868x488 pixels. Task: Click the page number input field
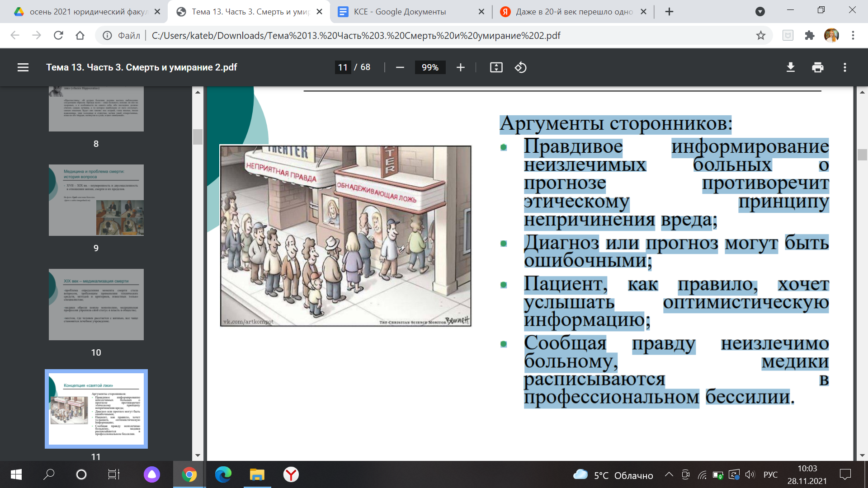click(x=343, y=67)
